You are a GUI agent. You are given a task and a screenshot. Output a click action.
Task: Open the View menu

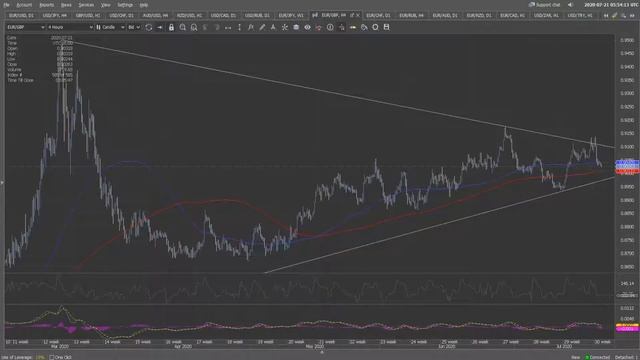105,5
